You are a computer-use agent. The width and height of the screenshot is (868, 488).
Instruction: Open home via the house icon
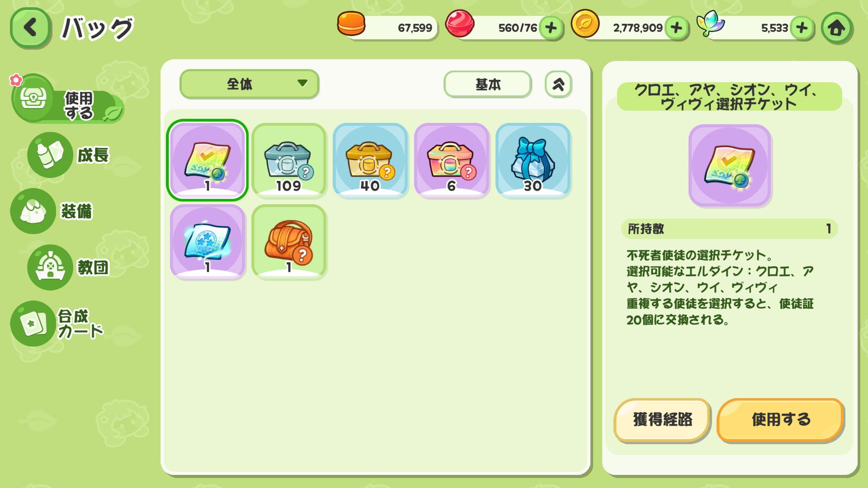pos(837,28)
